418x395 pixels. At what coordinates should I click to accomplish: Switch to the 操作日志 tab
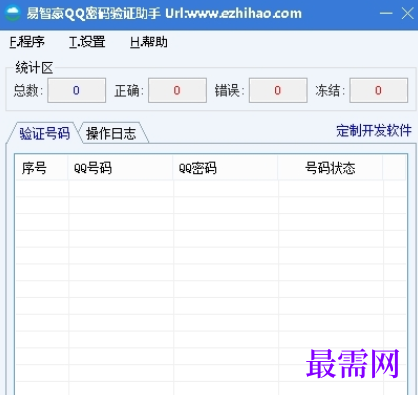[x=111, y=133]
